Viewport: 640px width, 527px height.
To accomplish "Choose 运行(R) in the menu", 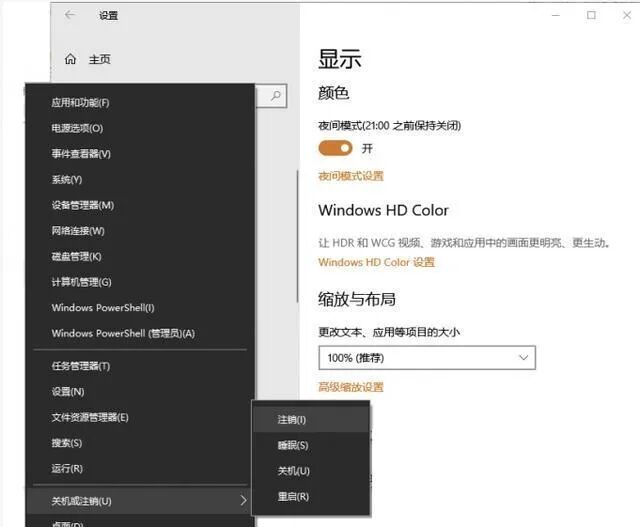I will [x=140, y=469].
